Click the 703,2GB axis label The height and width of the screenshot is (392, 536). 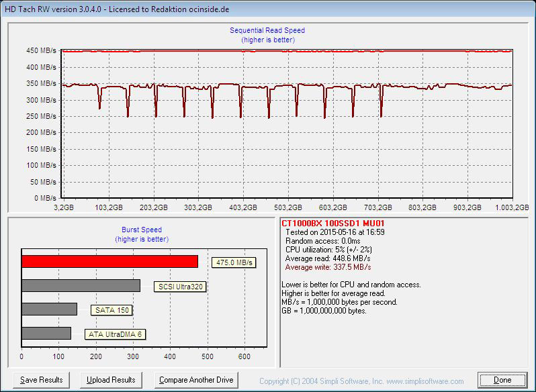[x=377, y=207]
